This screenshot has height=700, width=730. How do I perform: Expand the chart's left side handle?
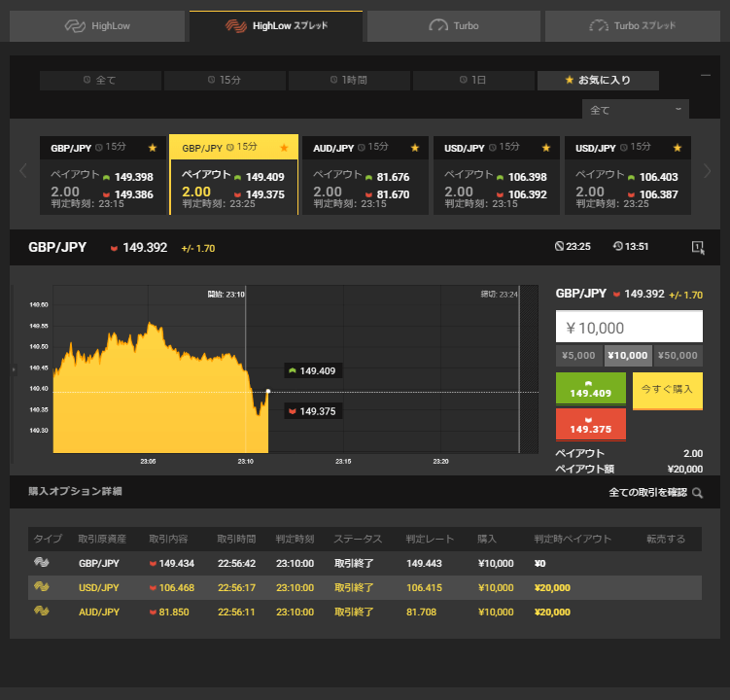tap(14, 369)
